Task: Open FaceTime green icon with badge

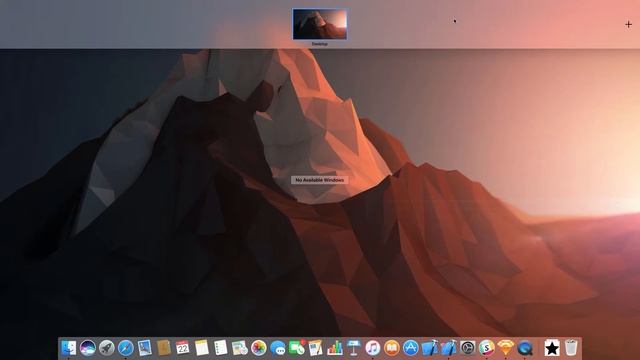Action: (x=297, y=348)
